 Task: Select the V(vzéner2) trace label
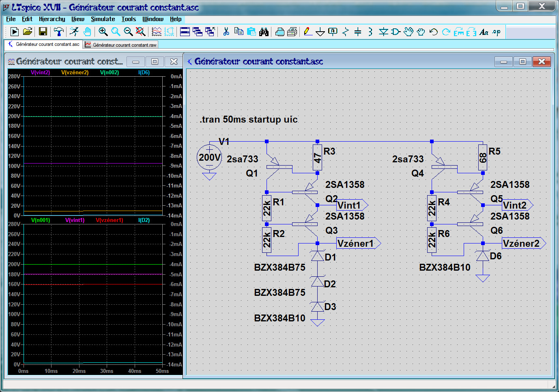pyautogui.click(x=75, y=73)
